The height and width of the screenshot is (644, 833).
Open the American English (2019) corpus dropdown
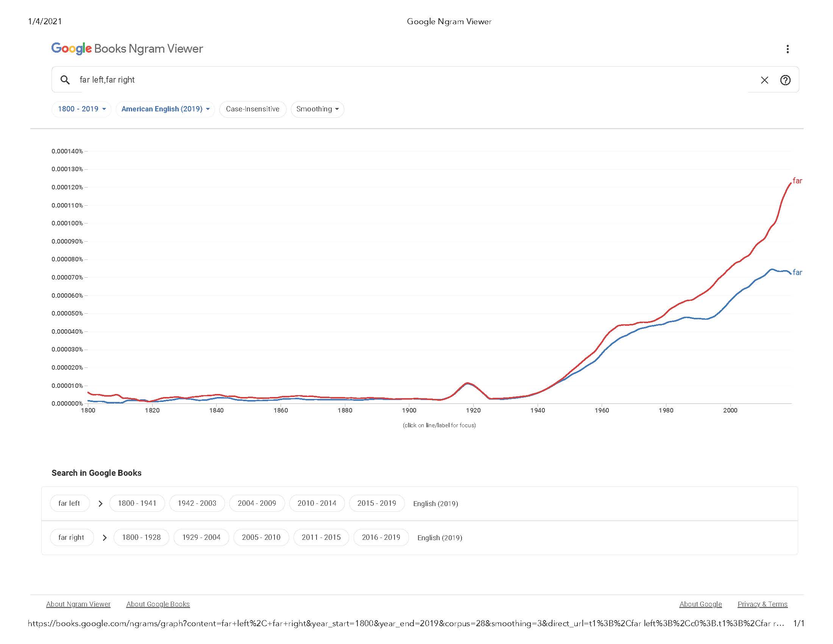[165, 109]
